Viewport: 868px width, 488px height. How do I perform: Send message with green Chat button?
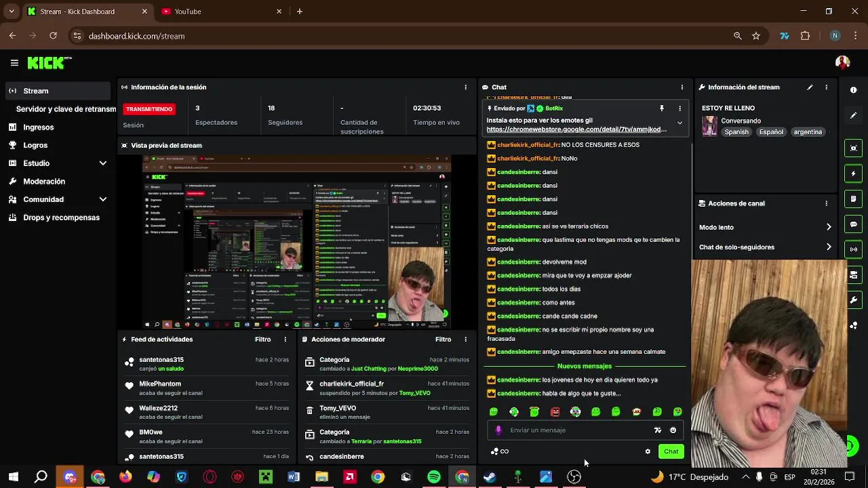(x=671, y=451)
